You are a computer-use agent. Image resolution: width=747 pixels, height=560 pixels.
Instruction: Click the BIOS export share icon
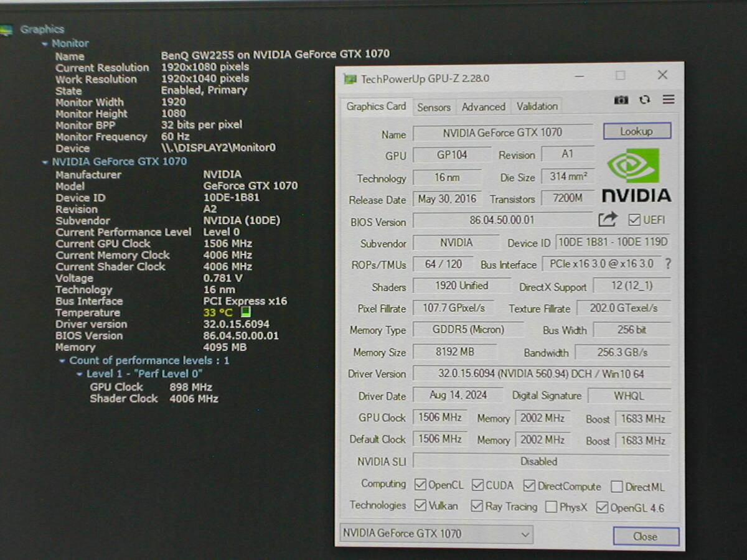pyautogui.click(x=608, y=219)
